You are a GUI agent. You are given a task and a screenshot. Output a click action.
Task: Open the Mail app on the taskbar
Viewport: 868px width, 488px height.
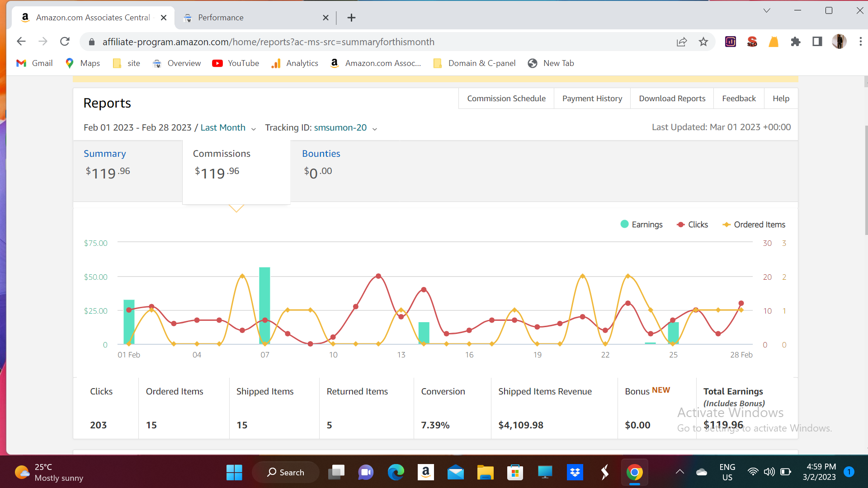(456, 473)
